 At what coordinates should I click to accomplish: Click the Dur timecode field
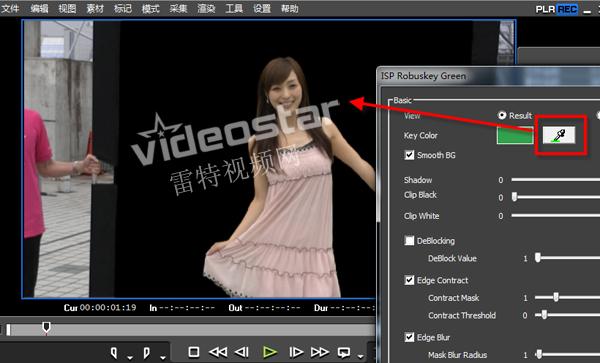click(352, 308)
